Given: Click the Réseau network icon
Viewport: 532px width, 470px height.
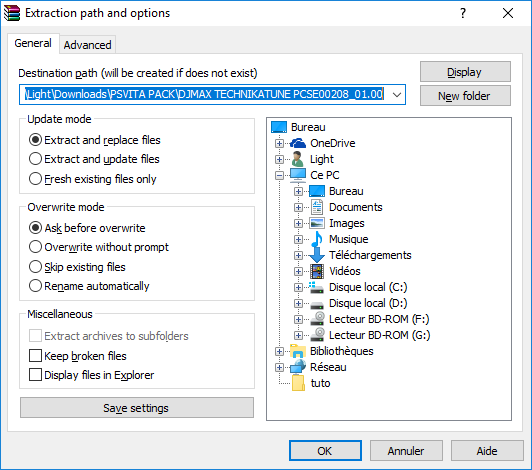Looking at the screenshot, I should click(298, 367).
